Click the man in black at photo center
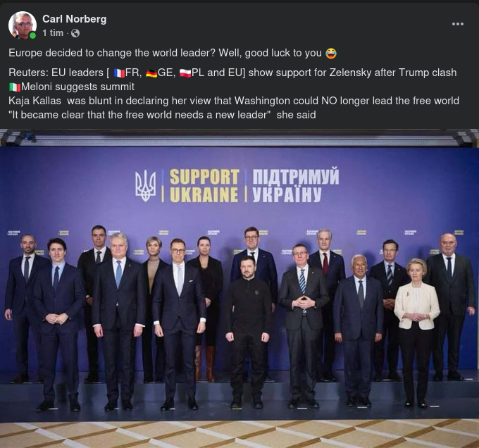Viewport: 479px width, 448px height. [x=248, y=333]
